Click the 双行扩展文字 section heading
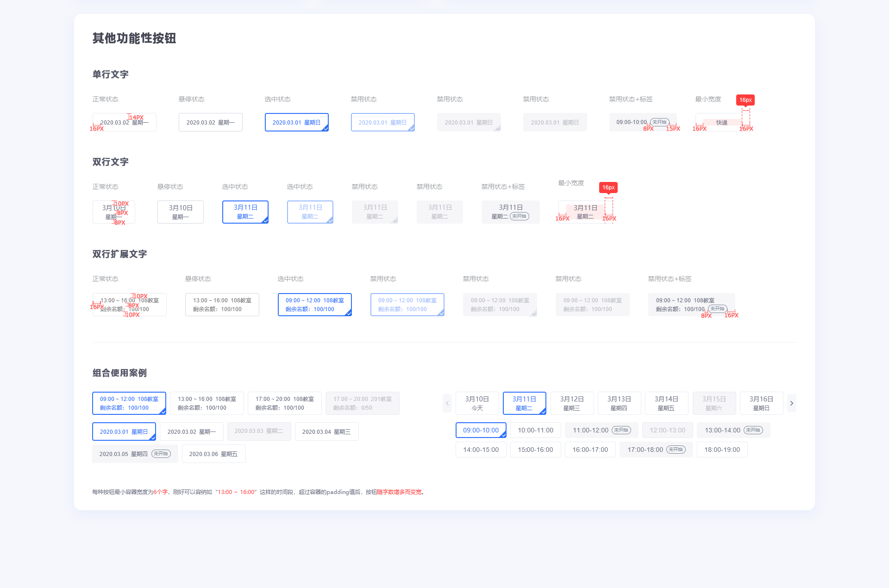 click(120, 254)
